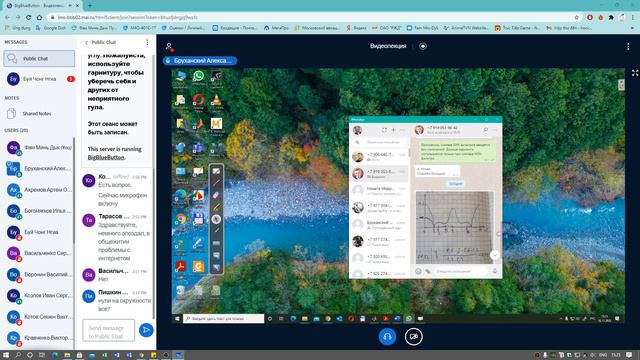640x360 pixels.
Task: Open Windows taskbar search
Action: tap(18, 355)
